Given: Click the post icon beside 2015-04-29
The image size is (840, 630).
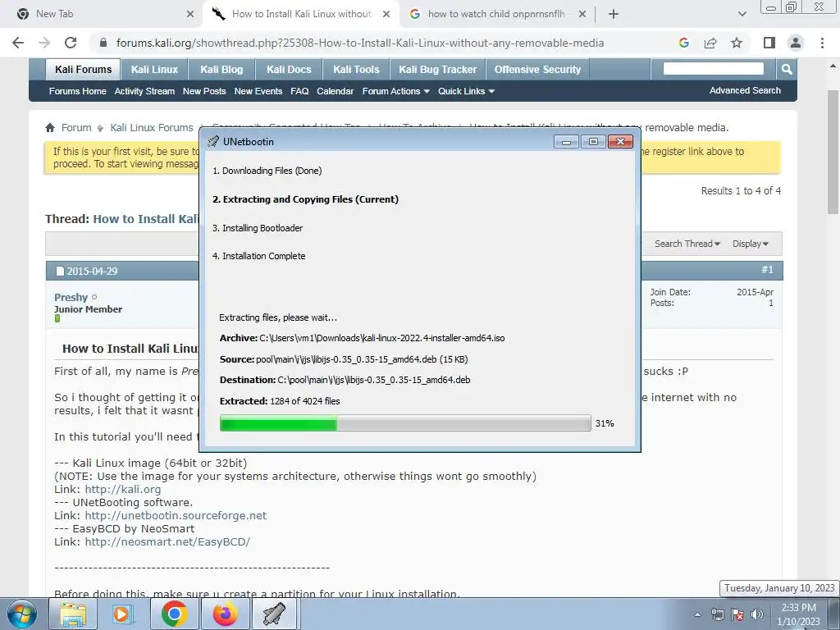Looking at the screenshot, I should (60, 271).
